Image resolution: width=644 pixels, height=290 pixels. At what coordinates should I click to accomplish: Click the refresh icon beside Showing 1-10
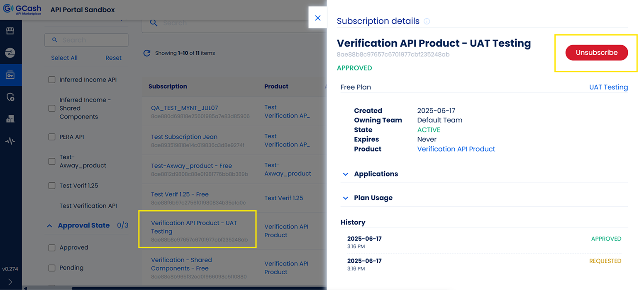tap(147, 53)
